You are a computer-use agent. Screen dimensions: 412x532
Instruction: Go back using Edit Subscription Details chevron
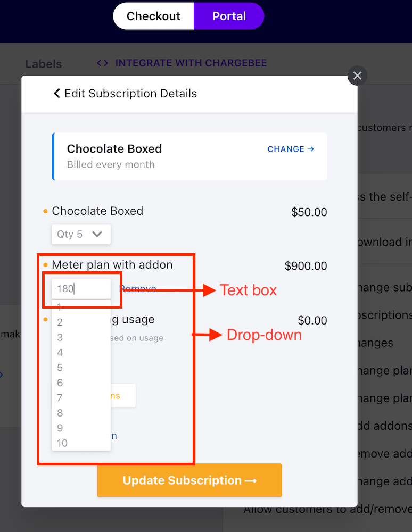tap(56, 93)
